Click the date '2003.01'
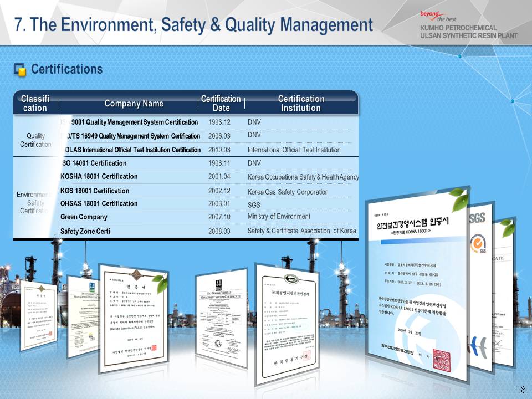The height and width of the screenshot is (399, 532). [219, 203]
